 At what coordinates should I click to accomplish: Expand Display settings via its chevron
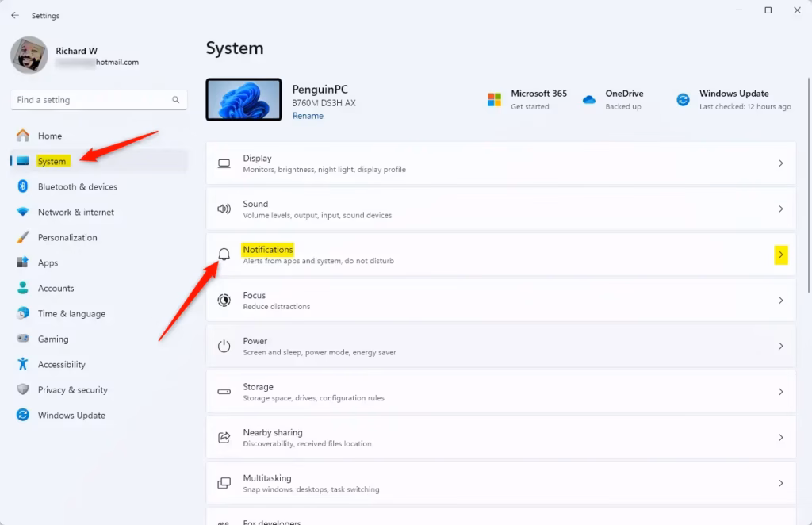781,163
